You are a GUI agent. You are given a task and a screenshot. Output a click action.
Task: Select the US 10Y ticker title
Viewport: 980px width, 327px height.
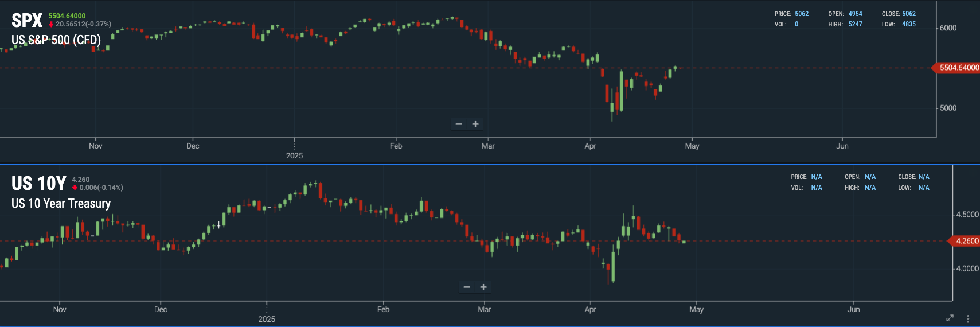[39, 184]
